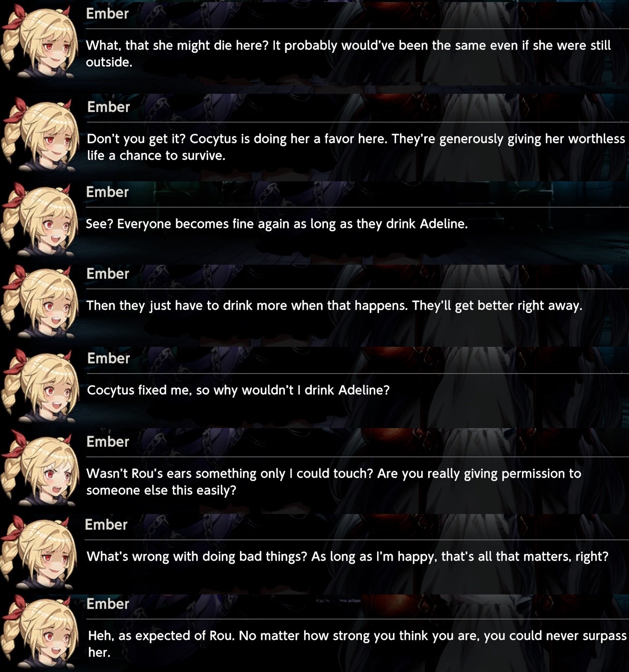
Task: Click the Ember name label in the last dialogue entry
Action: point(108,604)
